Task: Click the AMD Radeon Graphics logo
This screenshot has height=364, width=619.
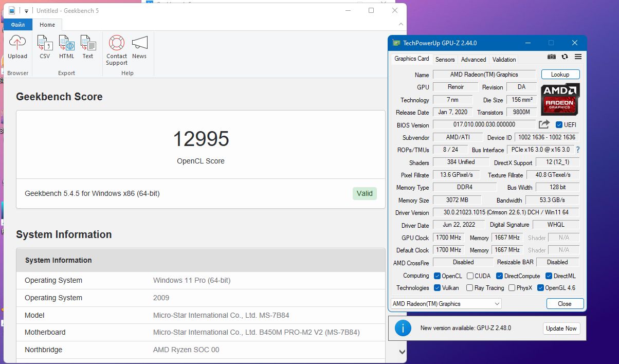Action: 560,99
